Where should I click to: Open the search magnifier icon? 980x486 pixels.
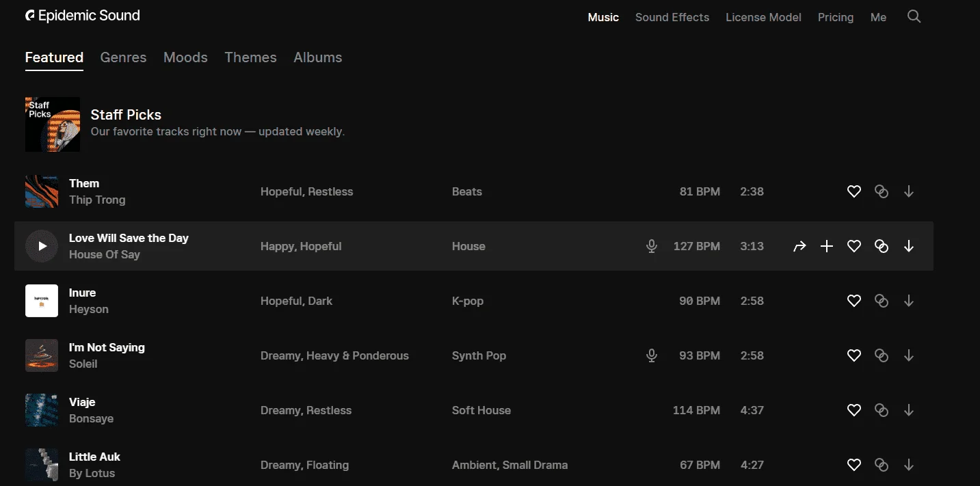[914, 16]
